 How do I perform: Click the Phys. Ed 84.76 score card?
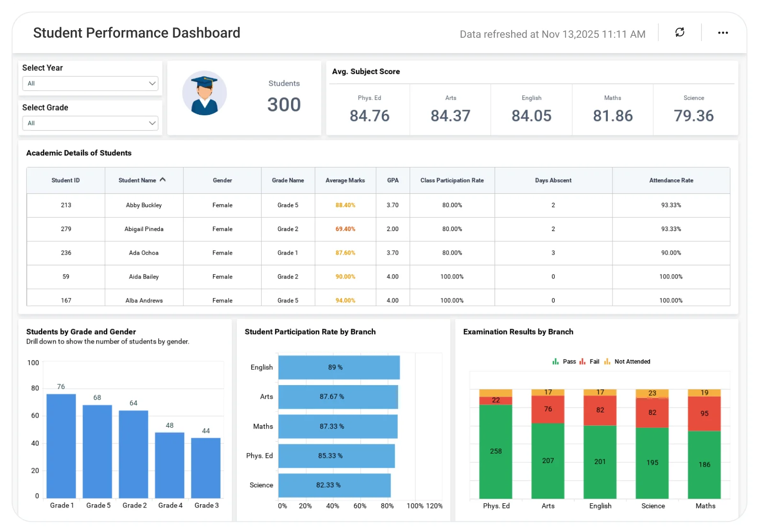point(369,110)
